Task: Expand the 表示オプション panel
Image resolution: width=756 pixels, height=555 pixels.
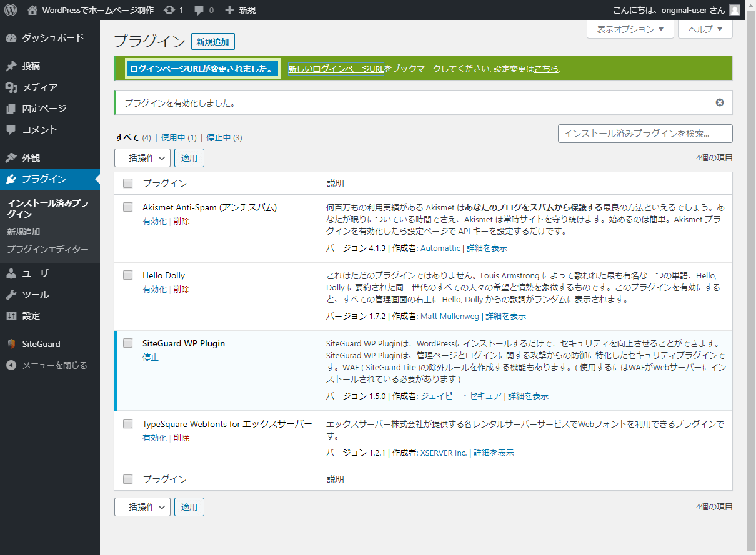Action: 630,29
